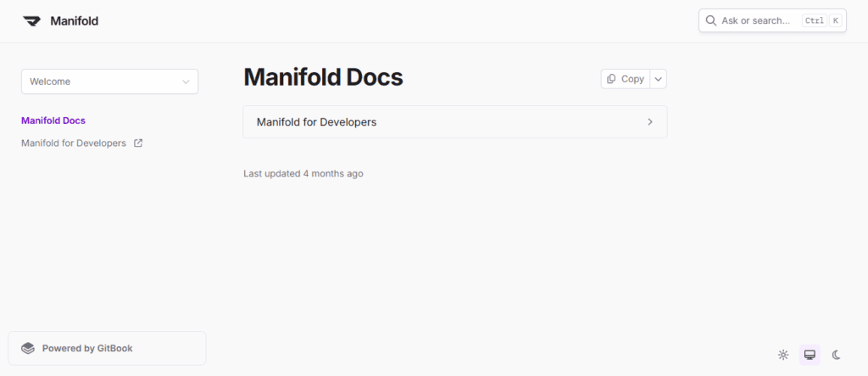Click the Ctrl K shortcut badge
868x376 pixels.
pyautogui.click(x=821, y=20)
